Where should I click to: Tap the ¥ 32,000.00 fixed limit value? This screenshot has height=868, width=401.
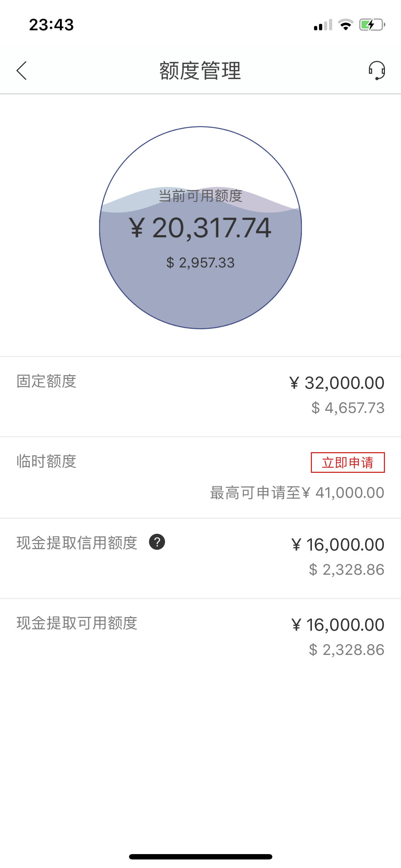[337, 383]
